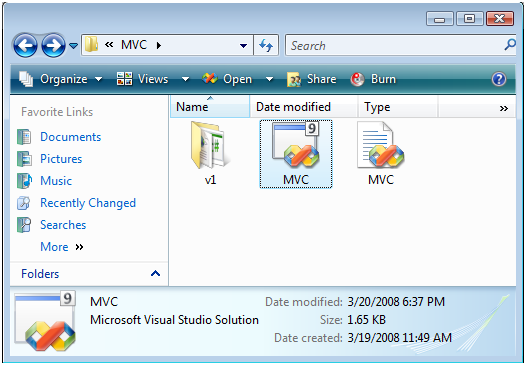
Task: Minimize the Explorer window
Action: [x=439, y=19]
